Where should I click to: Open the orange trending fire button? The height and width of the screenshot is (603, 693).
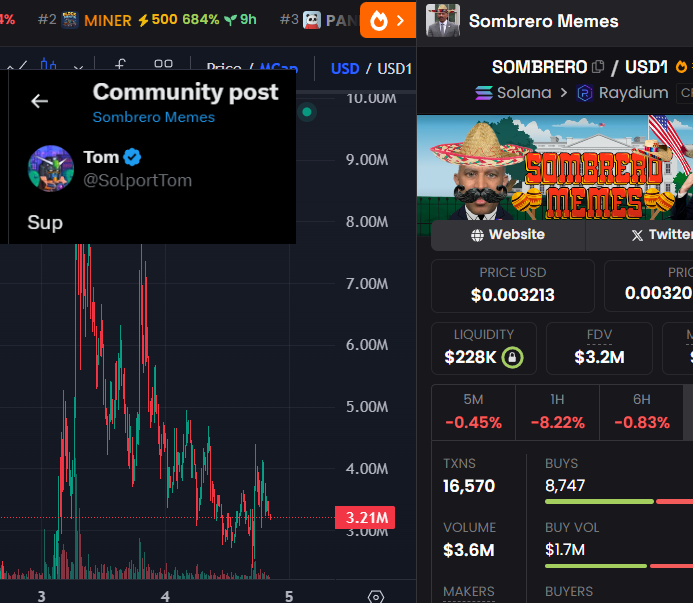tap(388, 20)
